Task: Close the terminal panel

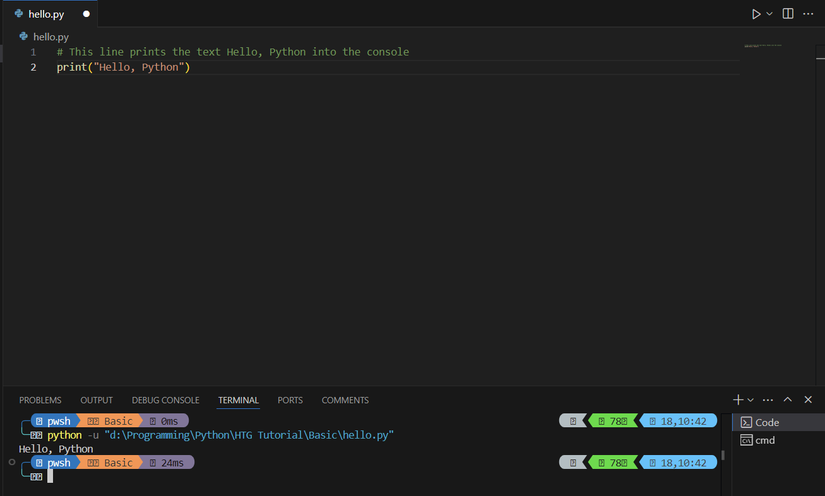Action: pyautogui.click(x=808, y=400)
